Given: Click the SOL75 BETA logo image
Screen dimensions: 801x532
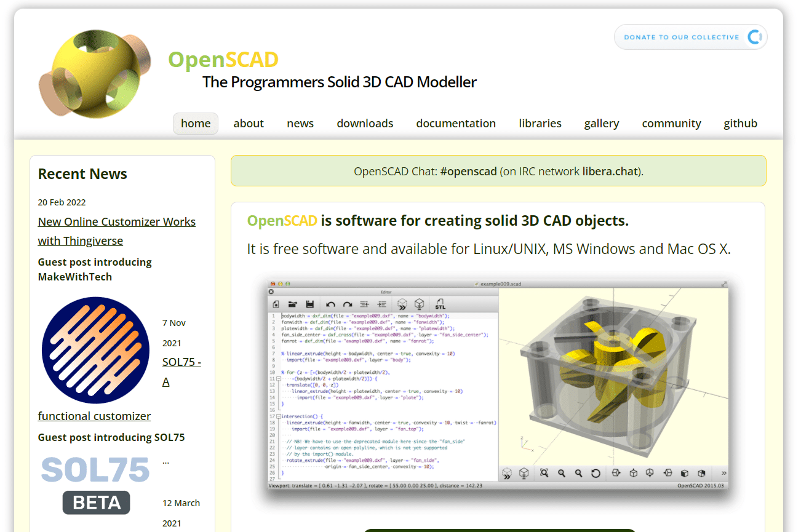Looking at the screenshot, I should coord(96,485).
